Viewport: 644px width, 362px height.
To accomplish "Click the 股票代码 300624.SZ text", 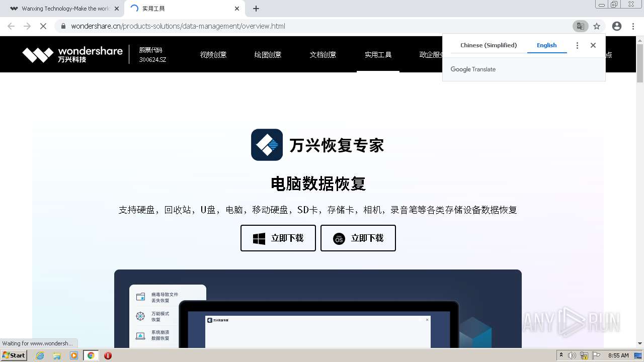I will tap(152, 55).
